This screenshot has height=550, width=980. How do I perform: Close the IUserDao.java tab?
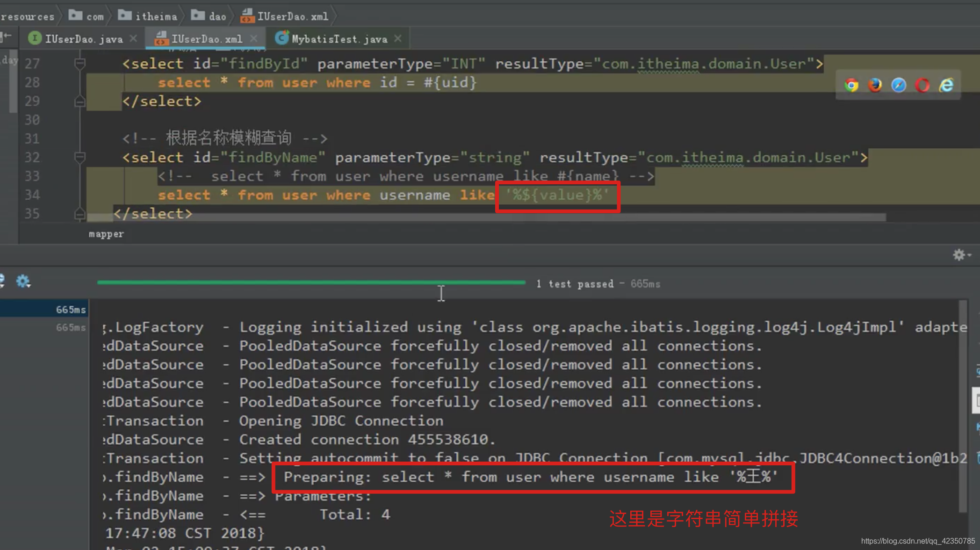(x=133, y=38)
